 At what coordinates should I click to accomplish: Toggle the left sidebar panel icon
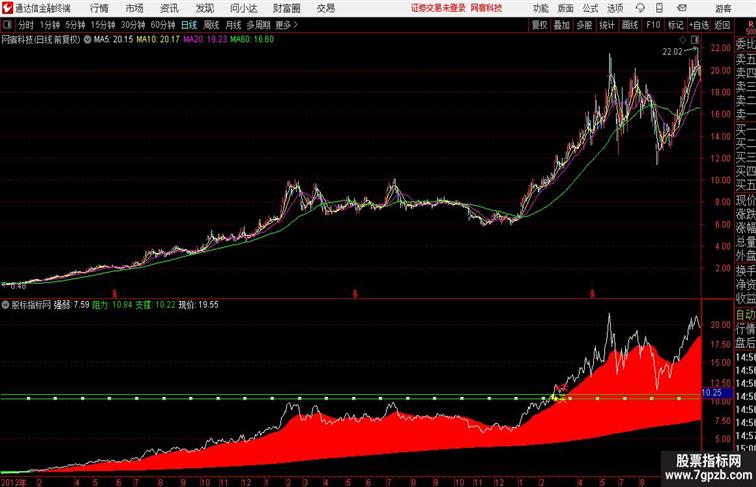pos(7,25)
